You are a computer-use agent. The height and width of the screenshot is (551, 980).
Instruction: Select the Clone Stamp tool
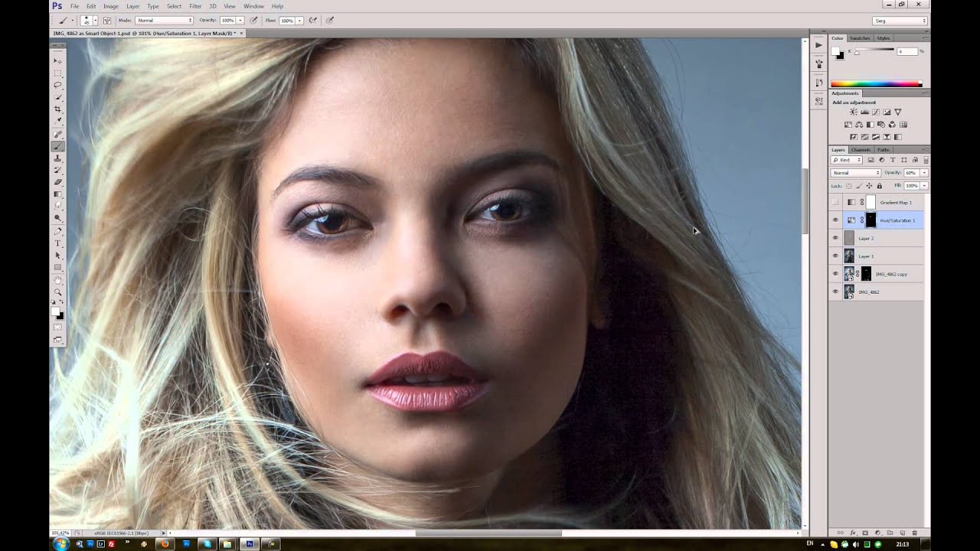click(58, 158)
